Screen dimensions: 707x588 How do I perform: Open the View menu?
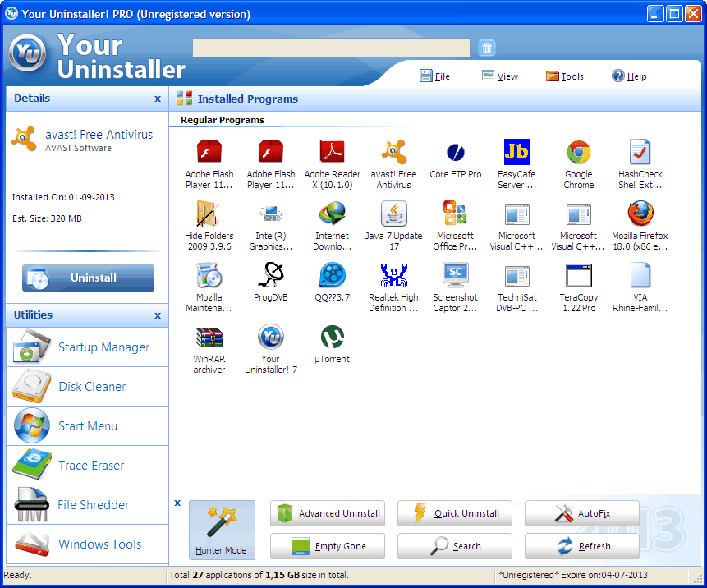[500, 76]
